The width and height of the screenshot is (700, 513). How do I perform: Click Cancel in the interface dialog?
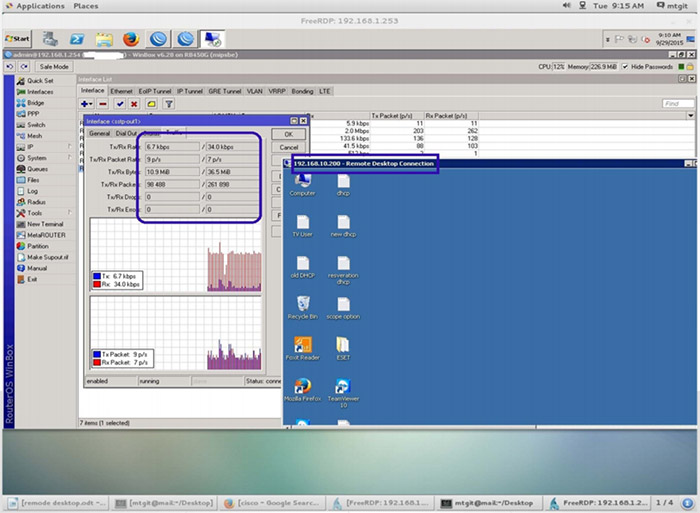click(x=289, y=147)
